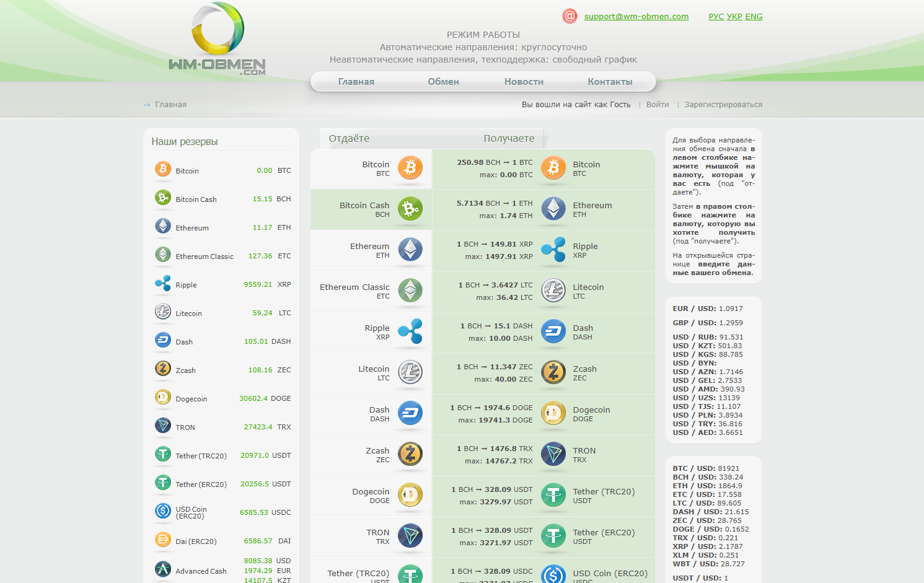Click USD Coin icon in reserves list
The width and height of the screenshot is (924, 583).
click(163, 511)
